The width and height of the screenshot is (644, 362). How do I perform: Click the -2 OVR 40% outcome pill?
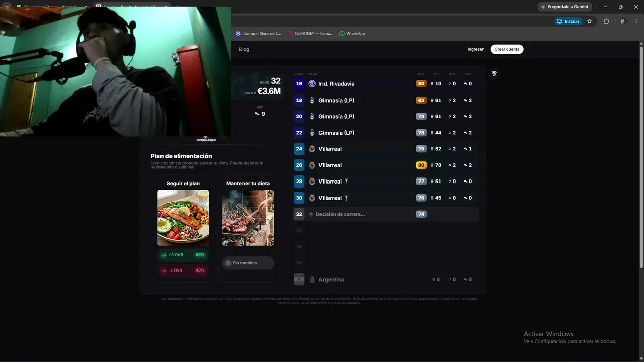[x=183, y=270]
